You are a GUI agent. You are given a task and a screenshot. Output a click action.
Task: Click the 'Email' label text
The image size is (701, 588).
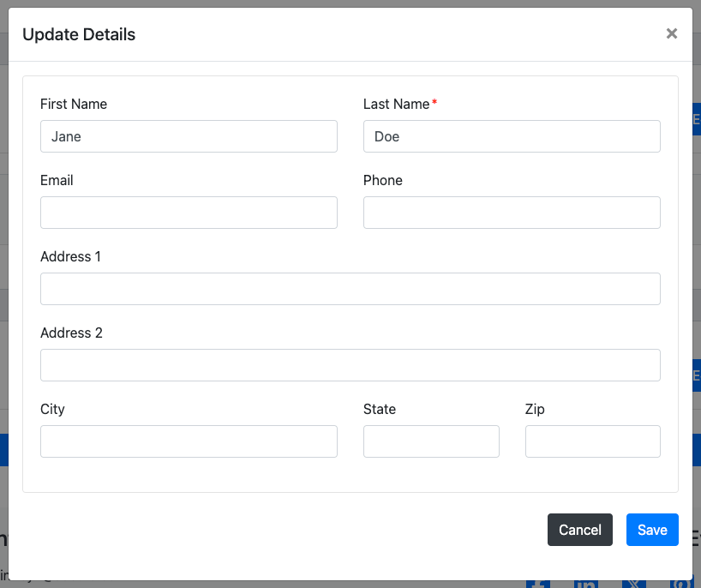pyautogui.click(x=57, y=180)
